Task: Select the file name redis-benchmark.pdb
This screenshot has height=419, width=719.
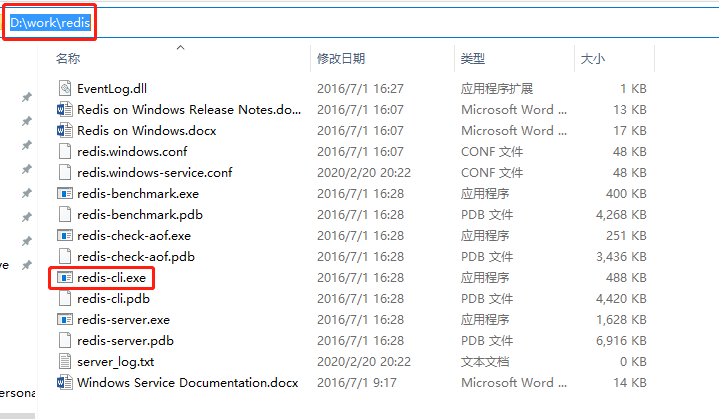Action: [x=140, y=215]
